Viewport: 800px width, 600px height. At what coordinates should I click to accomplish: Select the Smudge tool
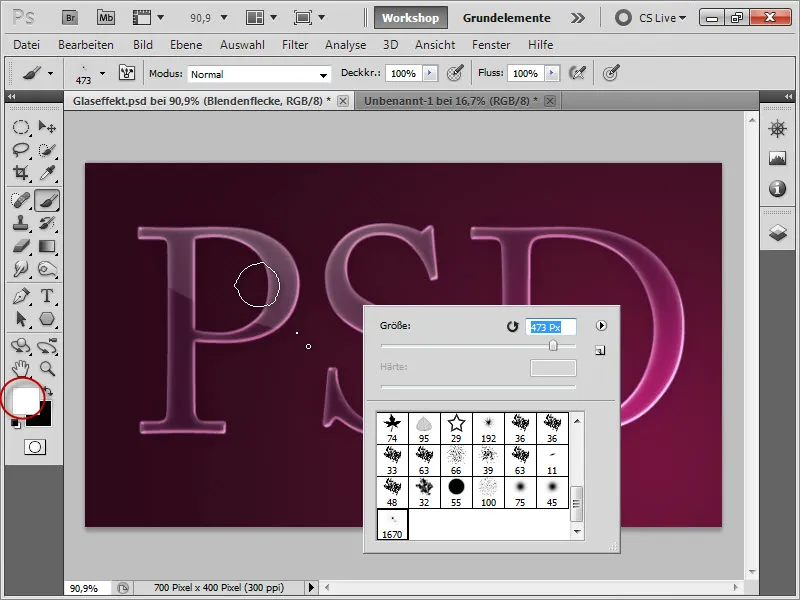[x=21, y=269]
